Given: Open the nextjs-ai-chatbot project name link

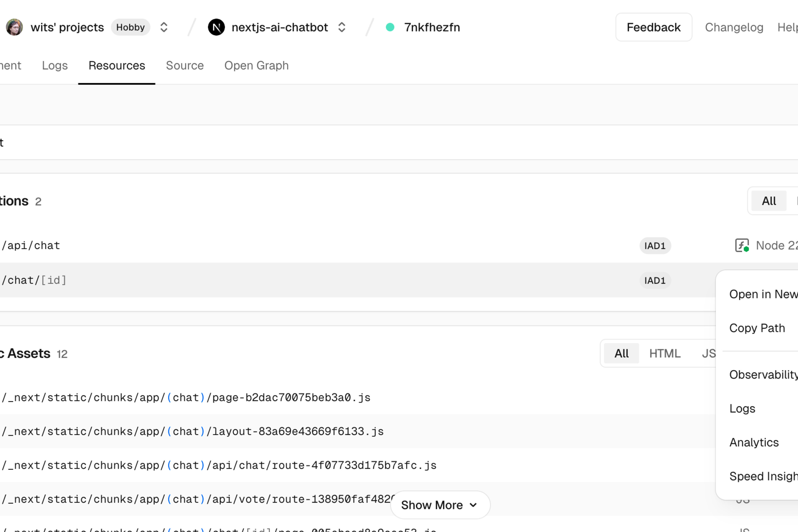Looking at the screenshot, I should (x=280, y=27).
